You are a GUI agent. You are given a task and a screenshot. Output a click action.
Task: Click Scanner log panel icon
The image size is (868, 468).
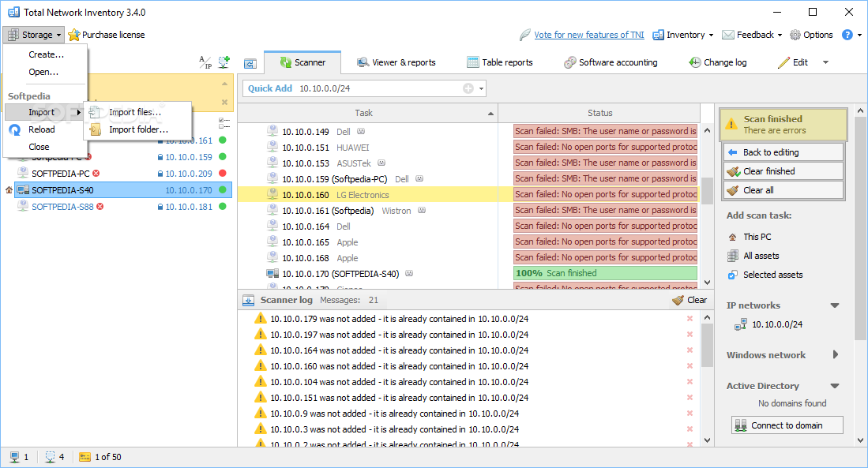[x=249, y=300]
